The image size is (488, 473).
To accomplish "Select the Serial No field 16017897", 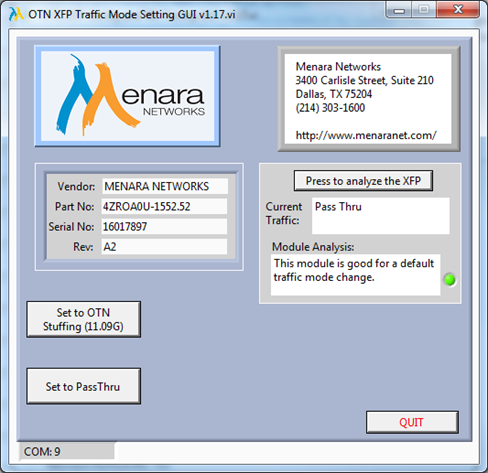I will click(x=165, y=227).
